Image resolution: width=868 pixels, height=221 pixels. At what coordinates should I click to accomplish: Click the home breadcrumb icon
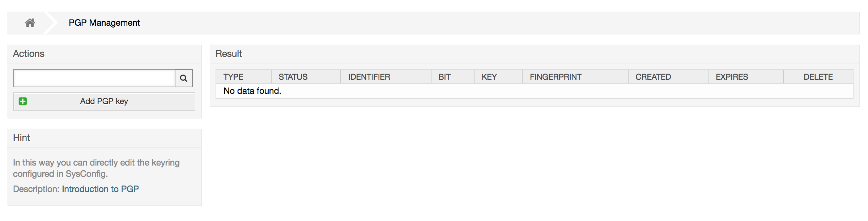tap(30, 22)
